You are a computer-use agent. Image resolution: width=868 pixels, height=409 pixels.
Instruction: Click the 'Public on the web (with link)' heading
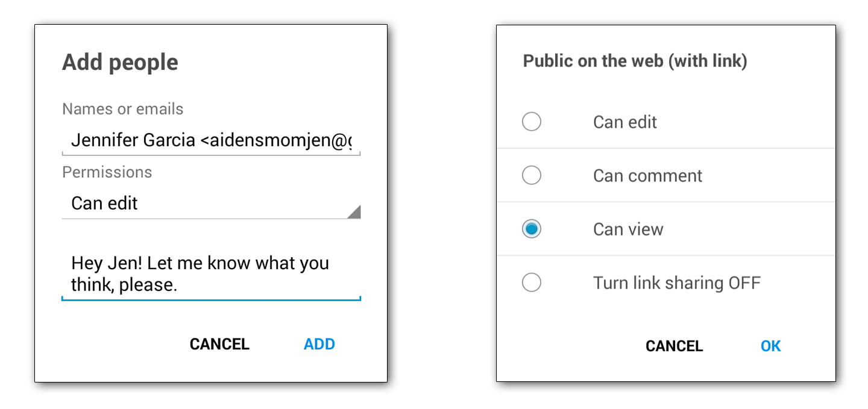pyautogui.click(x=635, y=61)
